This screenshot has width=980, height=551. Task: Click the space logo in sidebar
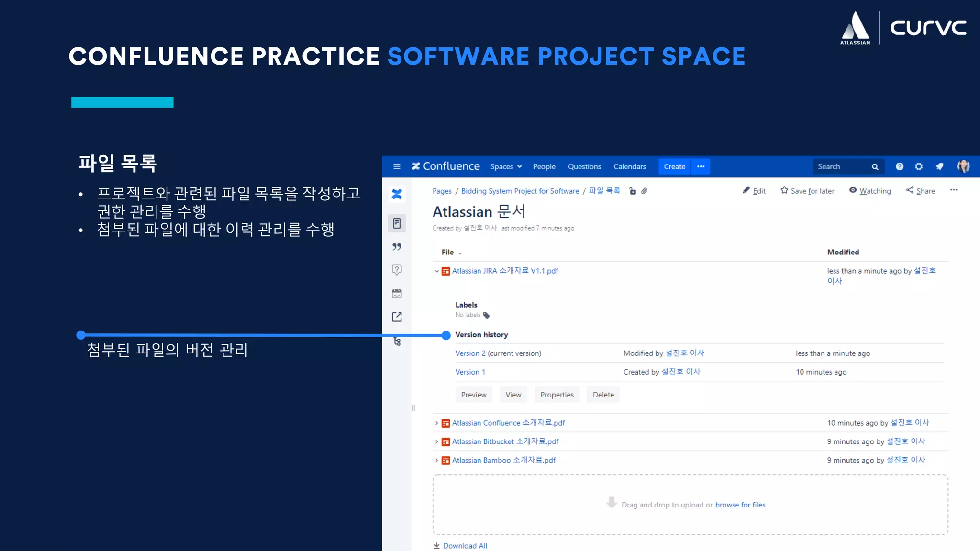click(x=397, y=194)
